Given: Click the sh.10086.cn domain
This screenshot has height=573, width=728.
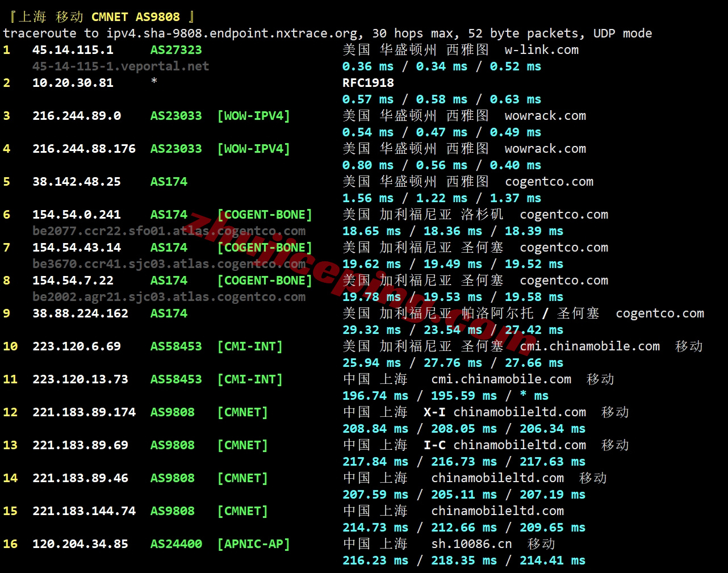Looking at the screenshot, I should click(471, 544).
